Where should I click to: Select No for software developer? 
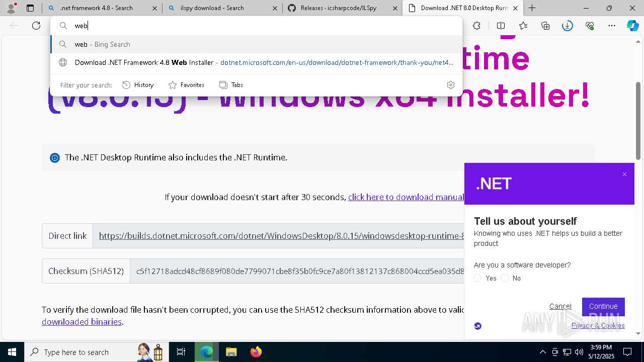[505, 278]
